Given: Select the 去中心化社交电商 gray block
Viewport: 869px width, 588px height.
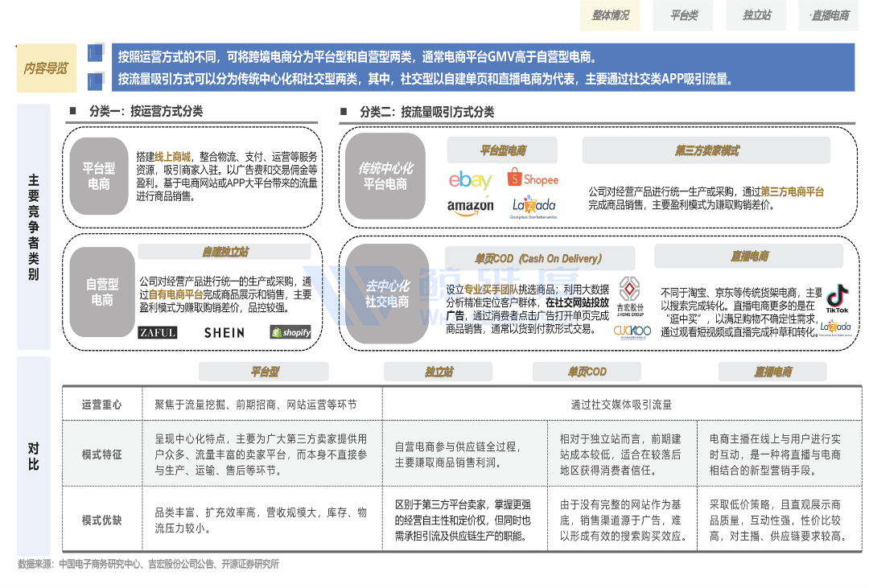Looking at the screenshot, I should tap(387, 294).
